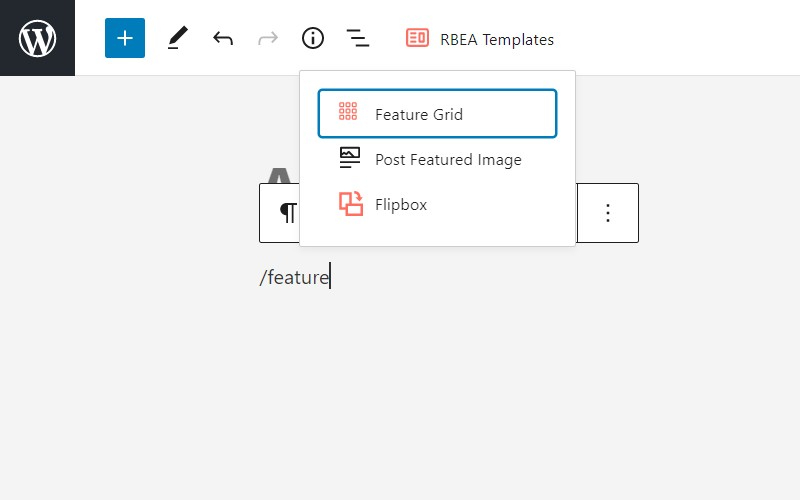Click the Feature Grid dotted icon

(348, 112)
